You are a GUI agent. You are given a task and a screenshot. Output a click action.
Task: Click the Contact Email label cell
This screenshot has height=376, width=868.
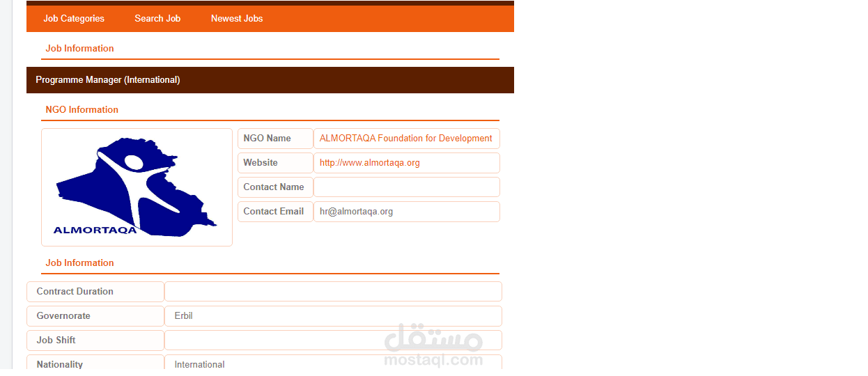click(x=275, y=212)
